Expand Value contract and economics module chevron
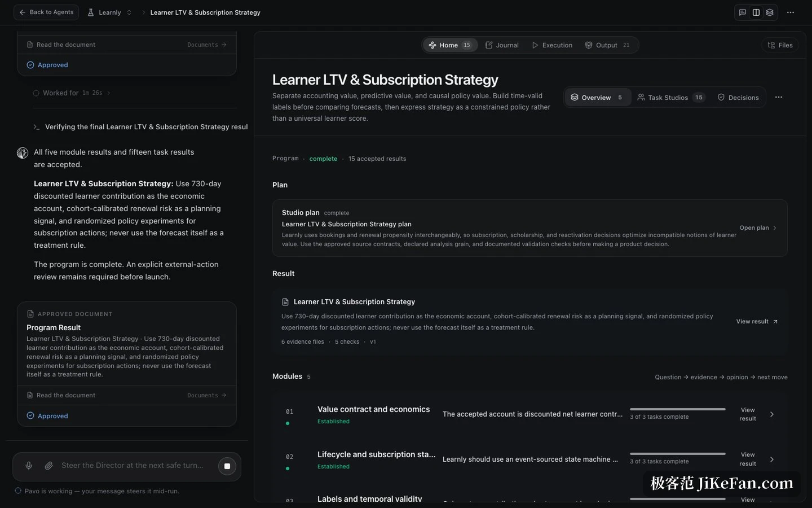Image resolution: width=812 pixels, height=508 pixels. [772, 414]
